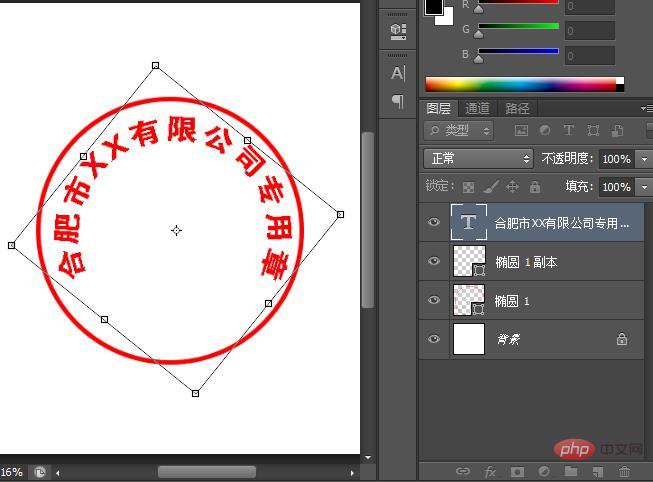Click the bottom corner transform handle

pos(195,393)
